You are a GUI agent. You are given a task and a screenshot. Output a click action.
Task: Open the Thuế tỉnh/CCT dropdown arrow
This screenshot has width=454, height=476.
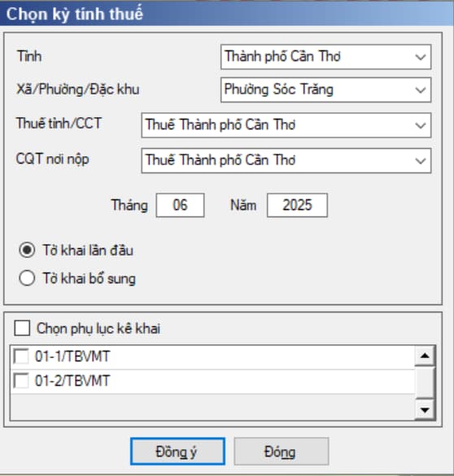click(421, 125)
